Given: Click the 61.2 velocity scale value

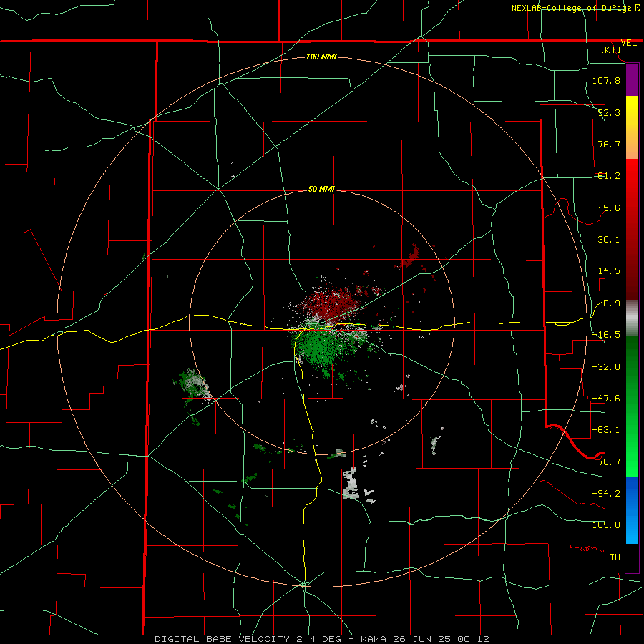Looking at the screenshot, I should tap(609, 176).
